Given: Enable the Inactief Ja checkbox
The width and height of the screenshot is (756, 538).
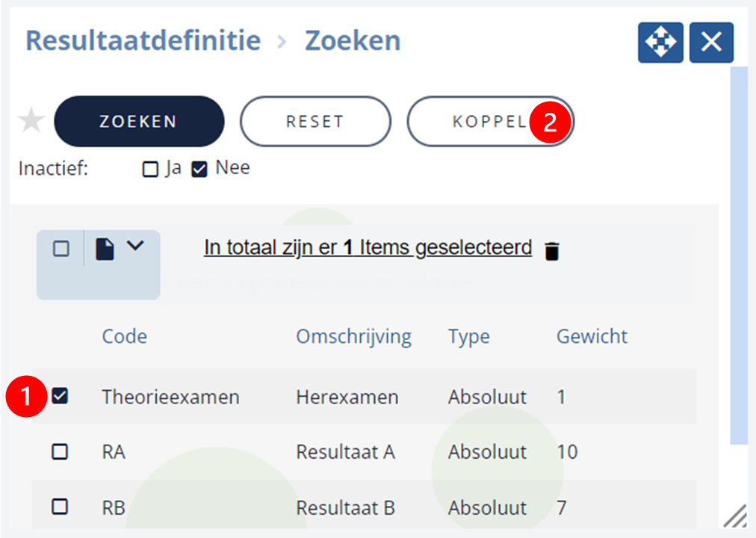Looking at the screenshot, I should click(150, 169).
